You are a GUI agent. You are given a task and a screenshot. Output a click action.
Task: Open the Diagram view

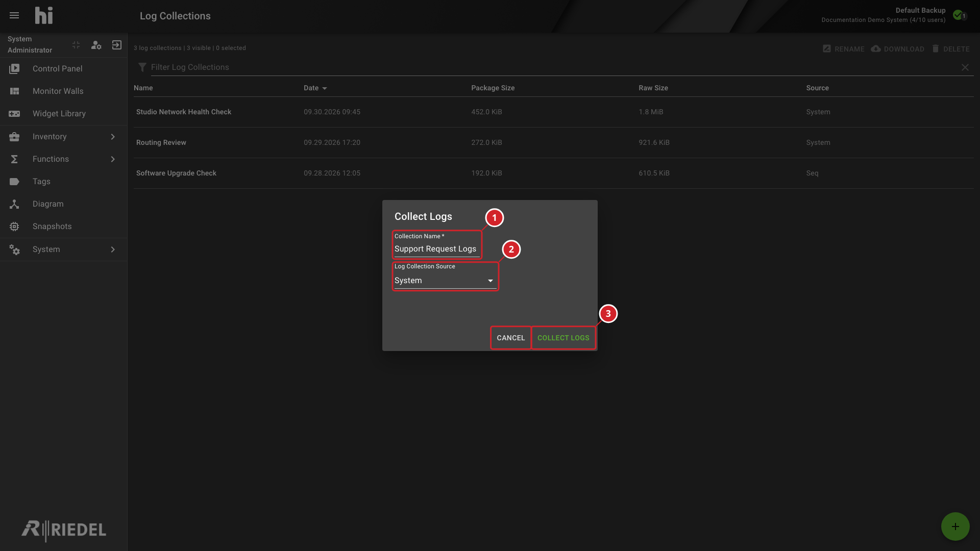pyautogui.click(x=64, y=204)
